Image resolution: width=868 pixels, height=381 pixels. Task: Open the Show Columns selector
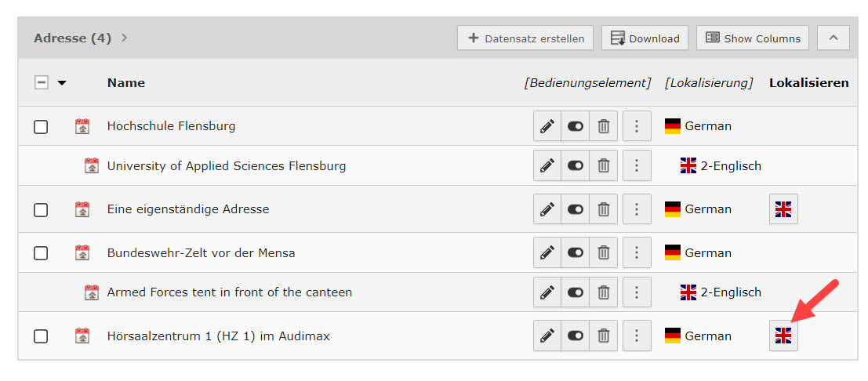[753, 38]
